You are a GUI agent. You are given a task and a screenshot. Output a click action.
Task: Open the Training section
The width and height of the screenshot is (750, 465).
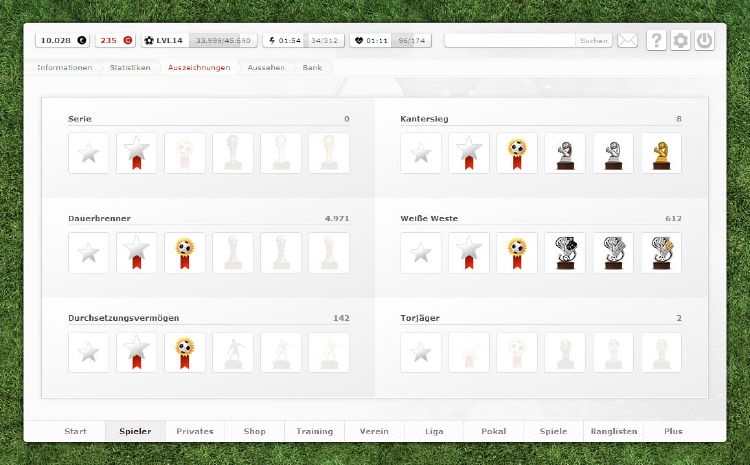pos(314,431)
